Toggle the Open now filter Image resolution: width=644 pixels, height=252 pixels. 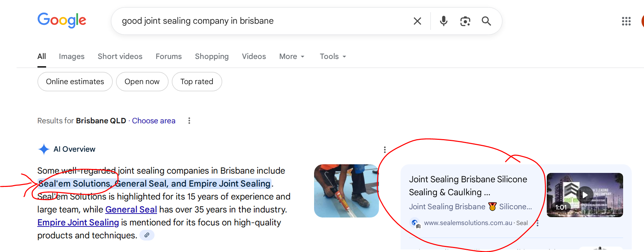(x=142, y=82)
